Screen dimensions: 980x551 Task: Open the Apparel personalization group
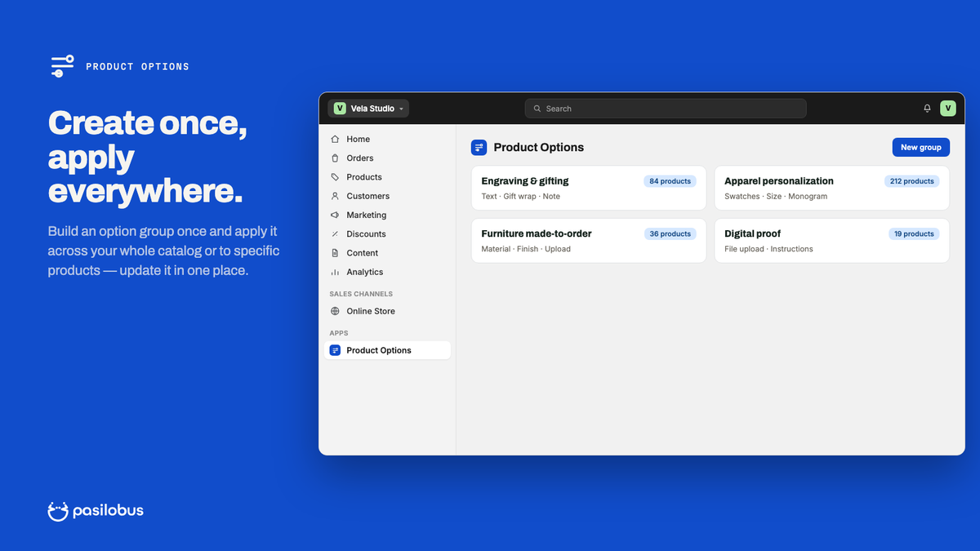click(x=832, y=189)
